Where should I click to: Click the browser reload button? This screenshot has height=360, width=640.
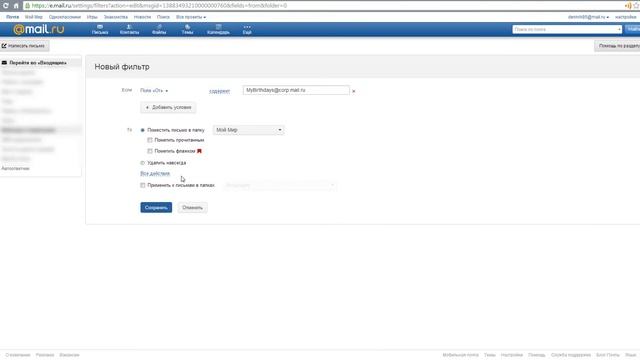pyautogui.click(x=6, y=6)
